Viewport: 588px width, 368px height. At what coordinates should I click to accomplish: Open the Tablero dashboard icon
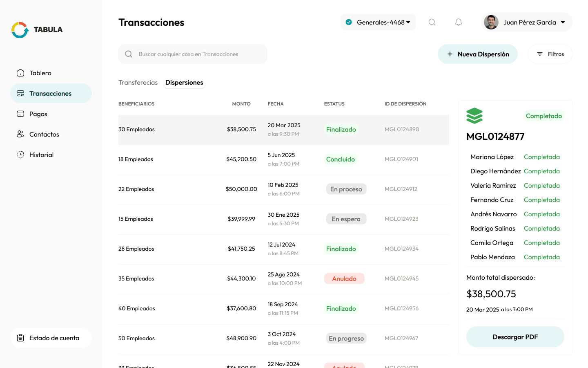(x=20, y=72)
